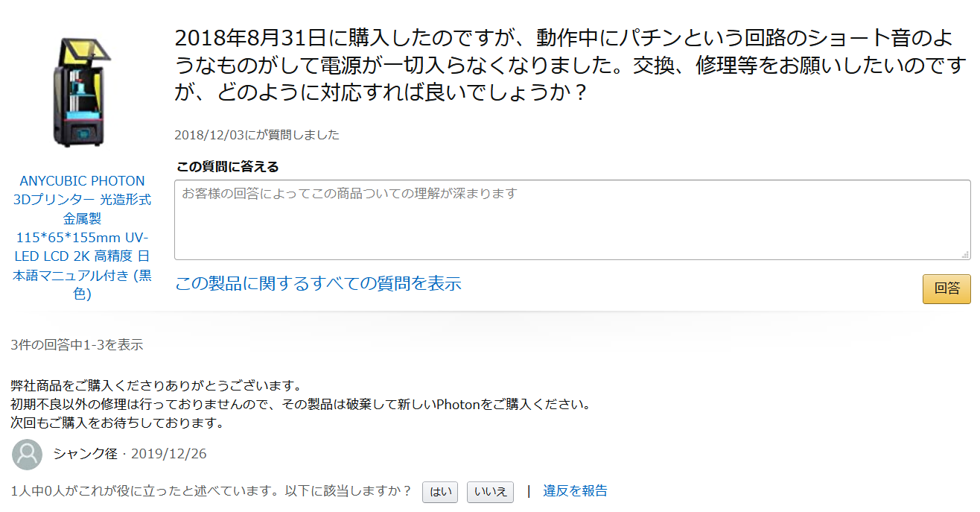Click the 3件の回答中1-3を表示 count text
980x512 pixels.
(77, 345)
